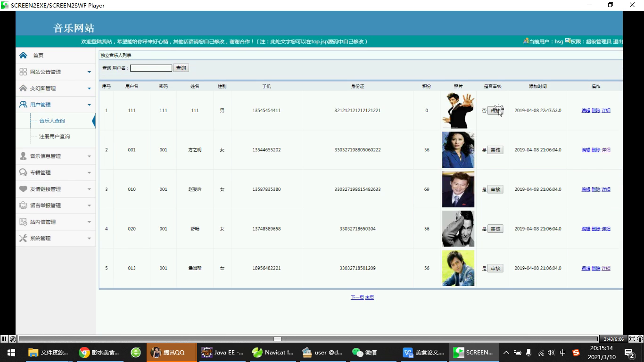Click 删除 link for user 013
This screenshot has width=644, height=362.
click(x=596, y=268)
